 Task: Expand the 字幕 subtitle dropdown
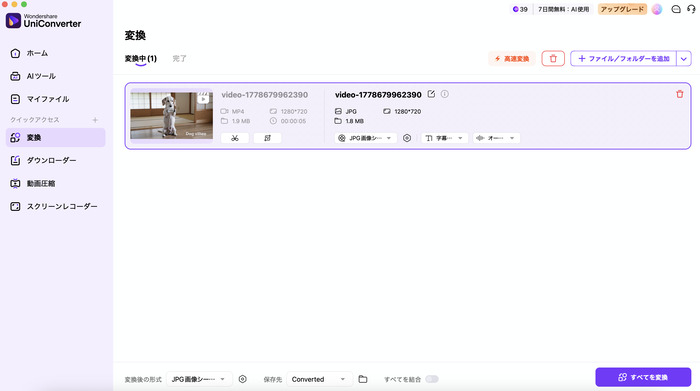[444, 138]
